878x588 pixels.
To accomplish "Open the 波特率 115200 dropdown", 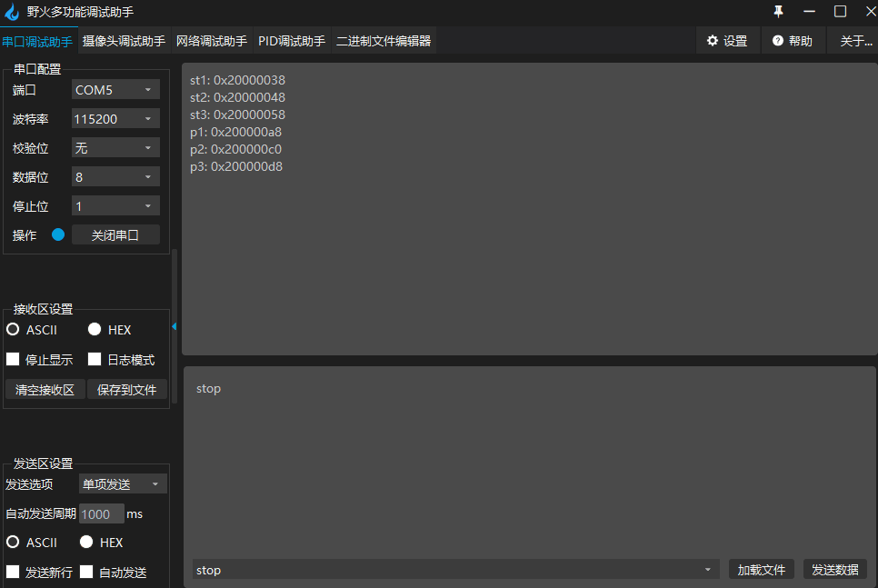I will point(115,119).
